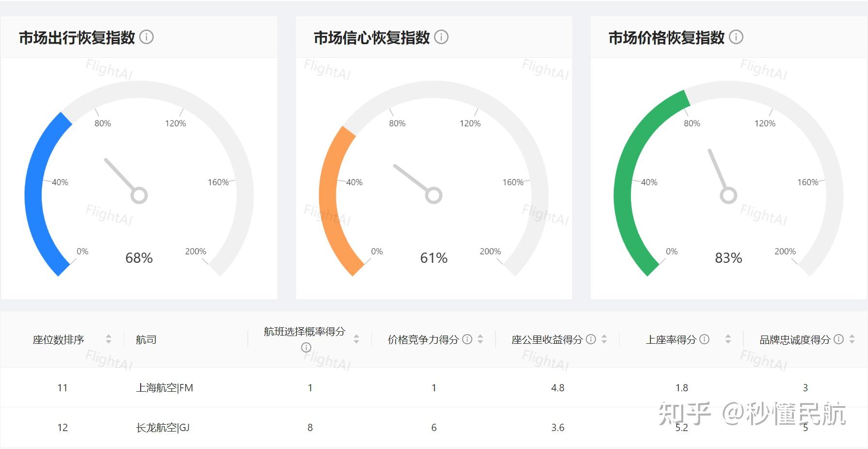Click the 航班选择概率得分 column header text
Screen dimensions: 868x449
tap(305, 332)
